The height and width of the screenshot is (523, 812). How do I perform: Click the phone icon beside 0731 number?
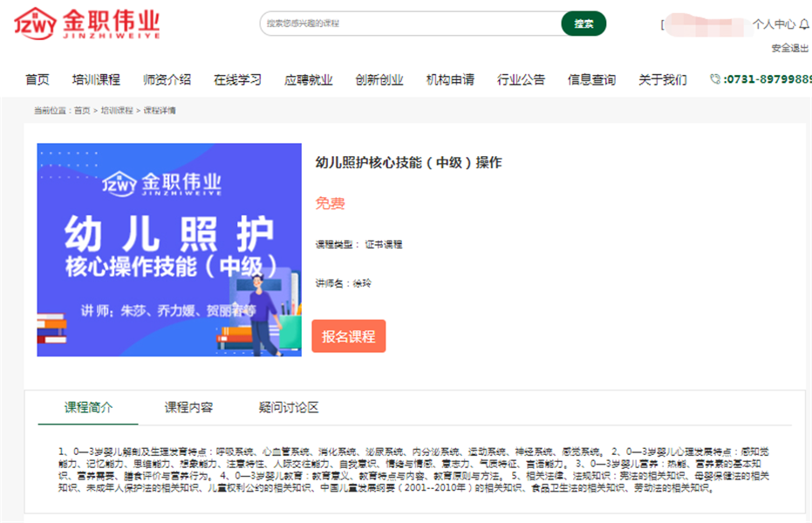coord(715,79)
